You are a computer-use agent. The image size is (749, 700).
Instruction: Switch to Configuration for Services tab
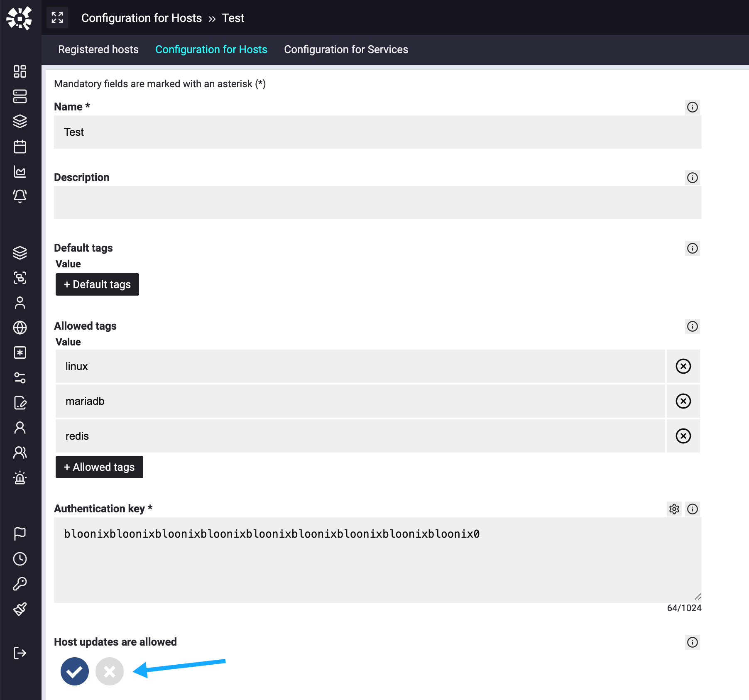(346, 49)
